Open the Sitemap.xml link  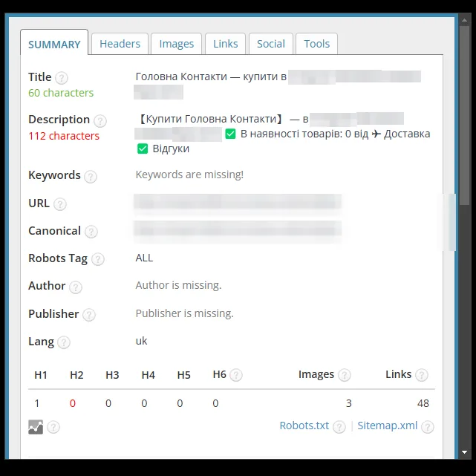388,426
